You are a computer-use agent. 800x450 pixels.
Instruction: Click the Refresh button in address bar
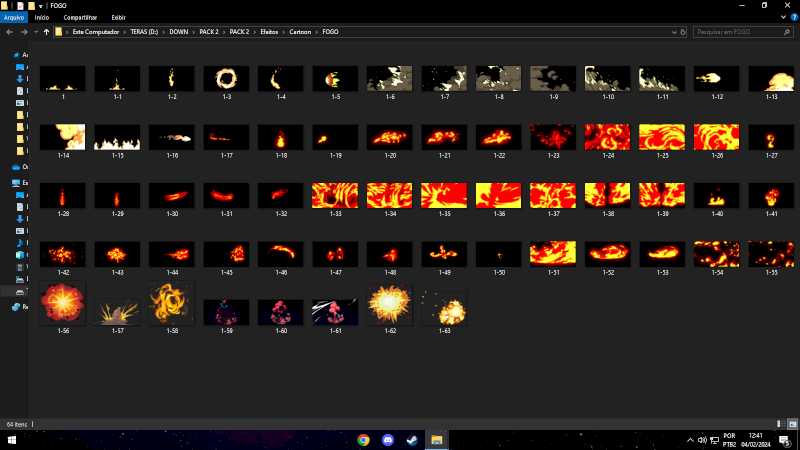[x=683, y=32]
